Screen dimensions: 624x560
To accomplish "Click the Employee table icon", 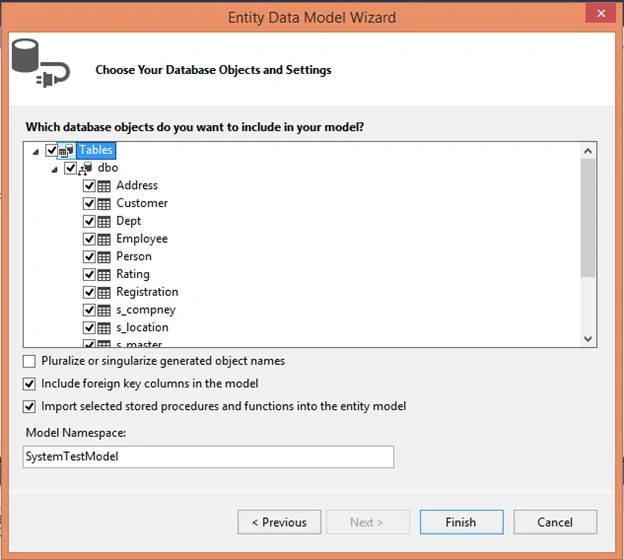I will click(x=104, y=239).
